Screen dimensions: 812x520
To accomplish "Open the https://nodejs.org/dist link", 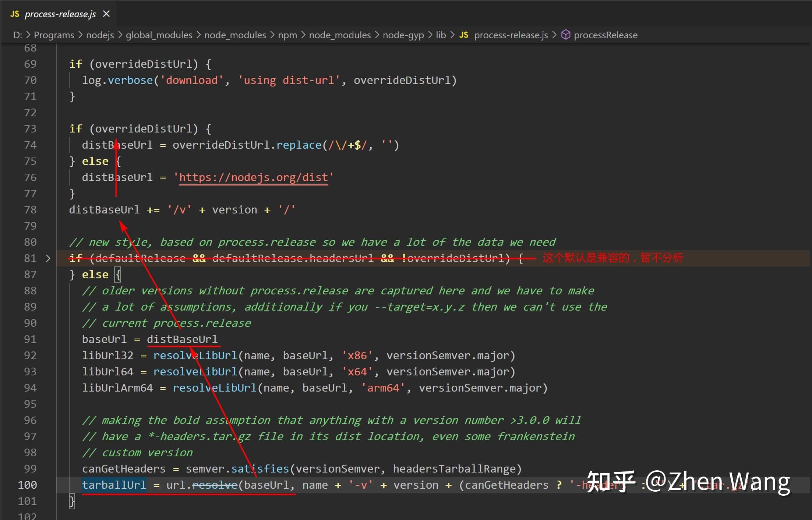I will 253,177.
